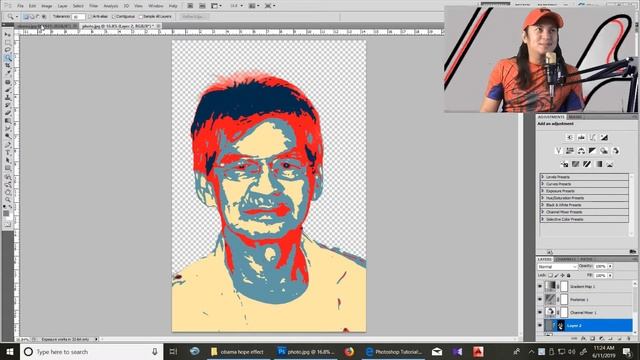Click the Lock image pixels brush icon

[x=556, y=276]
